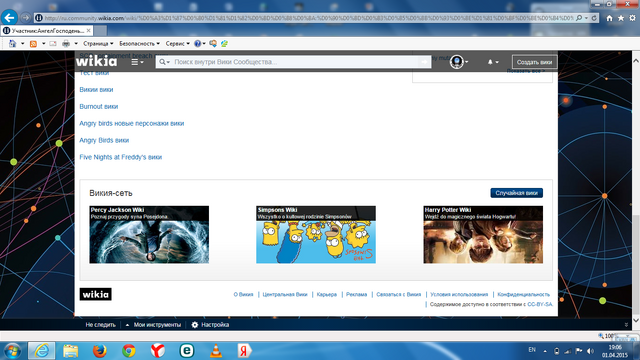Click the browser back arrow button

coord(9,18)
